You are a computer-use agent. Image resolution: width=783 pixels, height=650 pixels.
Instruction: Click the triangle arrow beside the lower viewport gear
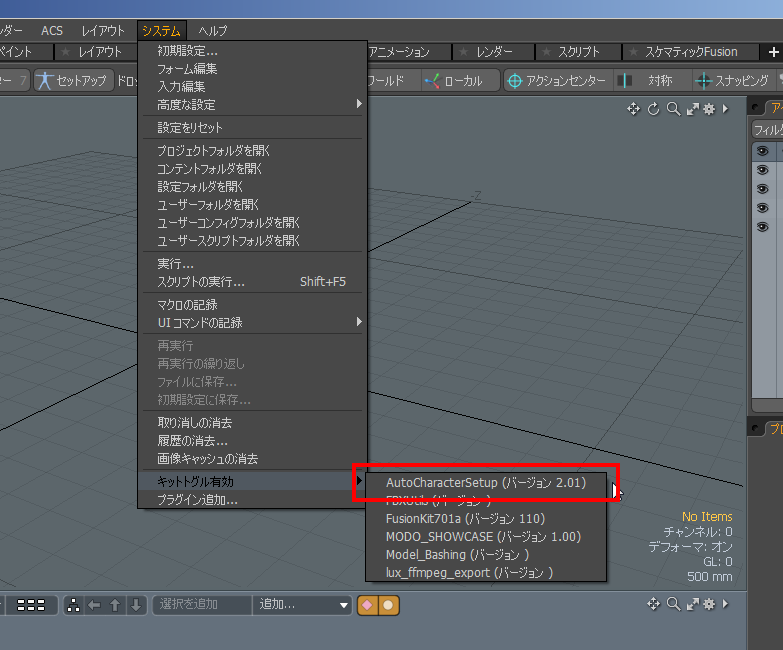tap(726, 604)
